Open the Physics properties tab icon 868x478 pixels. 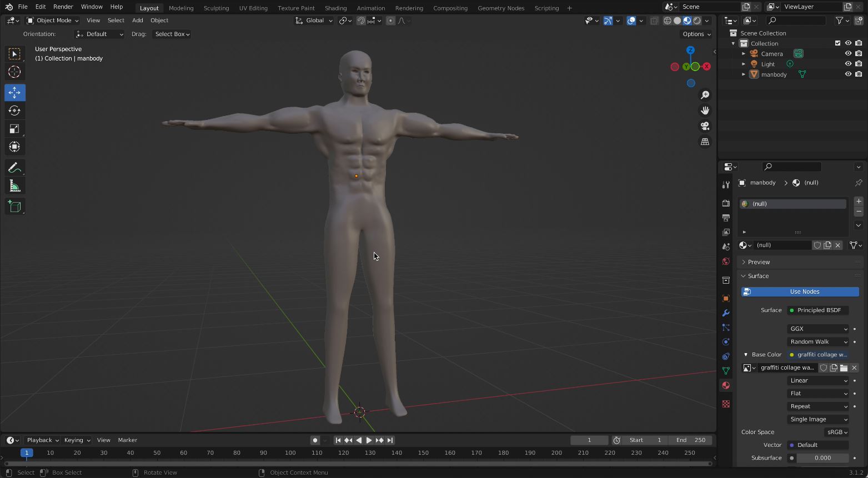[726, 342]
